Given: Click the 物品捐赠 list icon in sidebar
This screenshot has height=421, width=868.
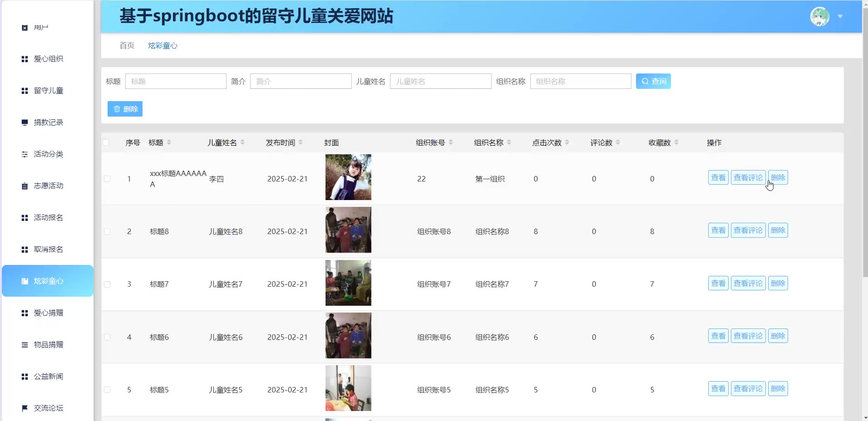Looking at the screenshot, I should pyautogui.click(x=25, y=345).
